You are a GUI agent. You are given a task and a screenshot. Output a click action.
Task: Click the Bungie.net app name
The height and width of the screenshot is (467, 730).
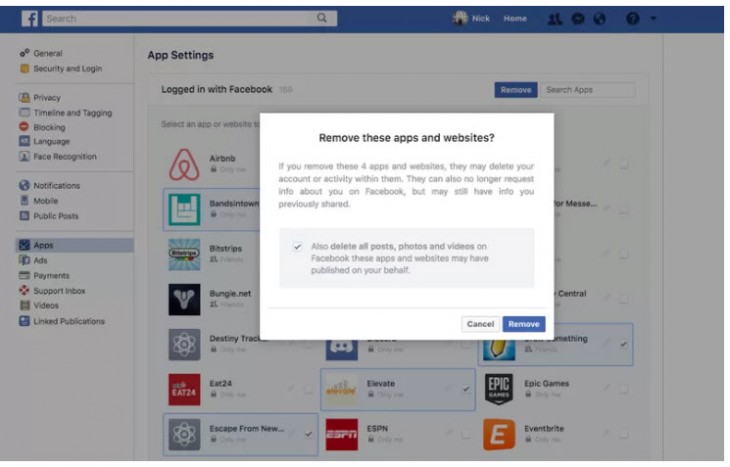(230, 294)
